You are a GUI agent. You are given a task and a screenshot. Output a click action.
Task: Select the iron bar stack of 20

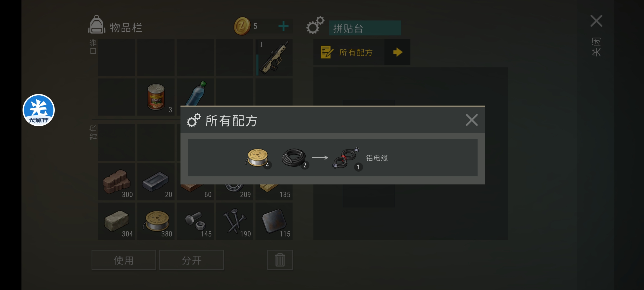coord(156,182)
